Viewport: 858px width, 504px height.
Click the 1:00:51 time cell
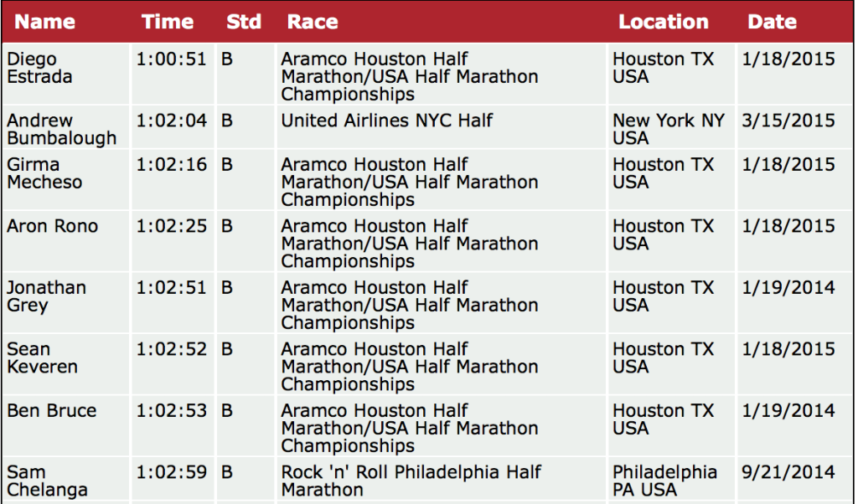[171, 59]
